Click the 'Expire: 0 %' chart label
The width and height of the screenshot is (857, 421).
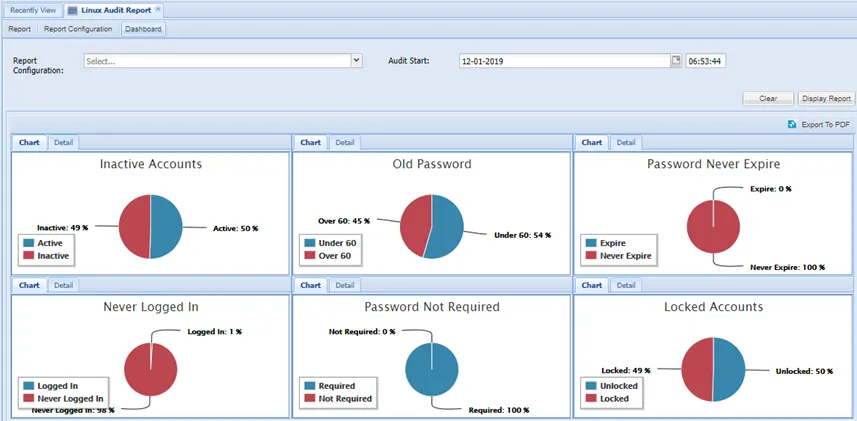[x=771, y=189]
